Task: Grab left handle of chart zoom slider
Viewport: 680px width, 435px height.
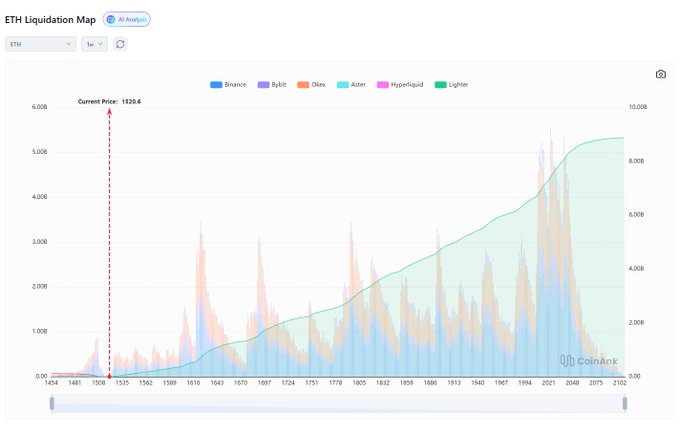Action: (52, 403)
